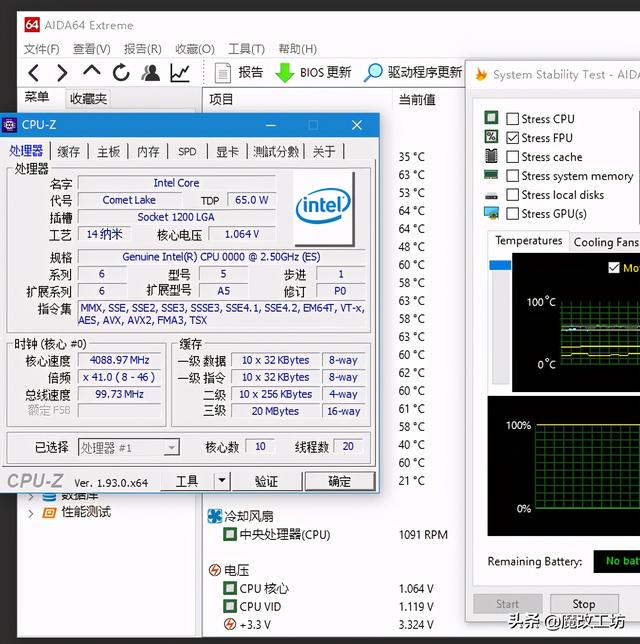Click the green BIOS update arrow icon
Screen dimensions: 640x644
pos(284,73)
